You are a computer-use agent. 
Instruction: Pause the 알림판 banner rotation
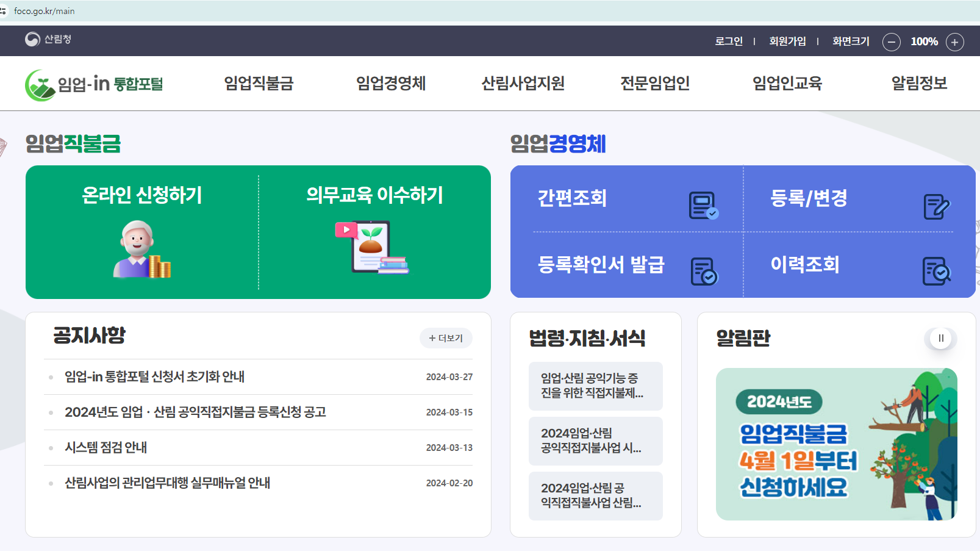940,338
